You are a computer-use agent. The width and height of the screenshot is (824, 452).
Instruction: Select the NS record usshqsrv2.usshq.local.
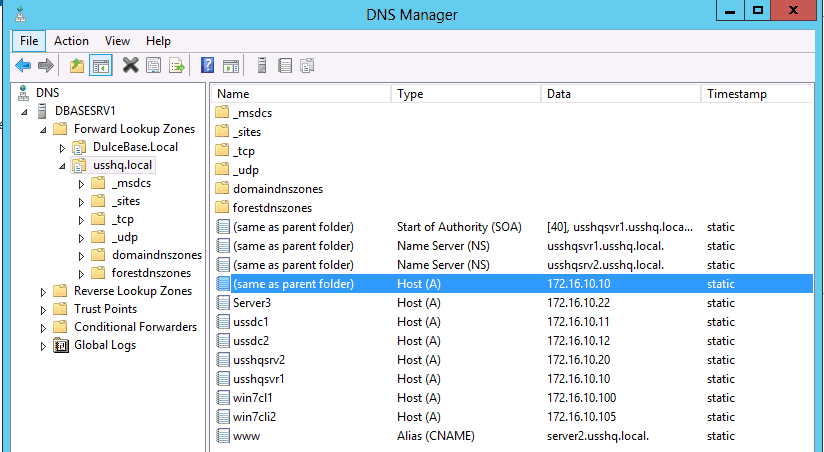pos(513,265)
